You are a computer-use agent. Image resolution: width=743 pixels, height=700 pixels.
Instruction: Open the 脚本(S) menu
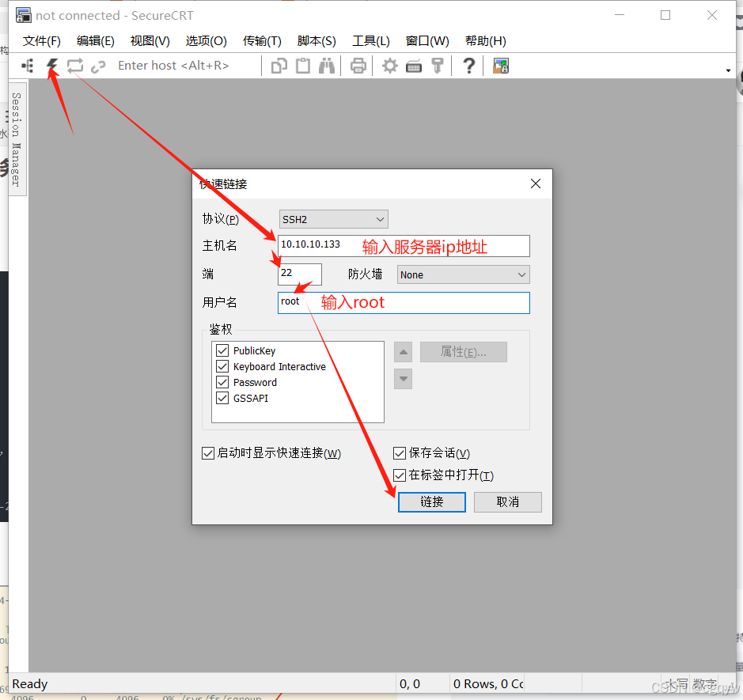pos(317,41)
